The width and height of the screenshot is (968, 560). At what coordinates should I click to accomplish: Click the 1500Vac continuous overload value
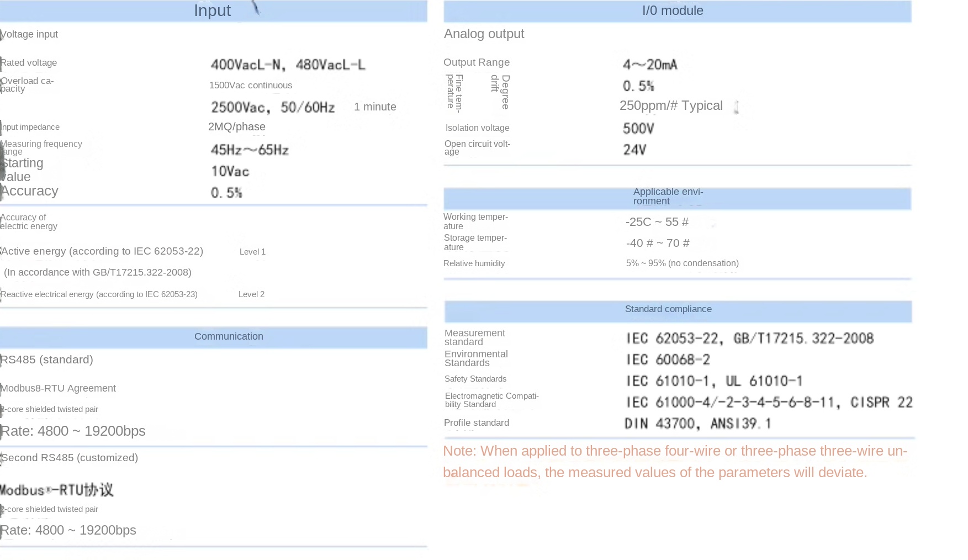coord(251,86)
